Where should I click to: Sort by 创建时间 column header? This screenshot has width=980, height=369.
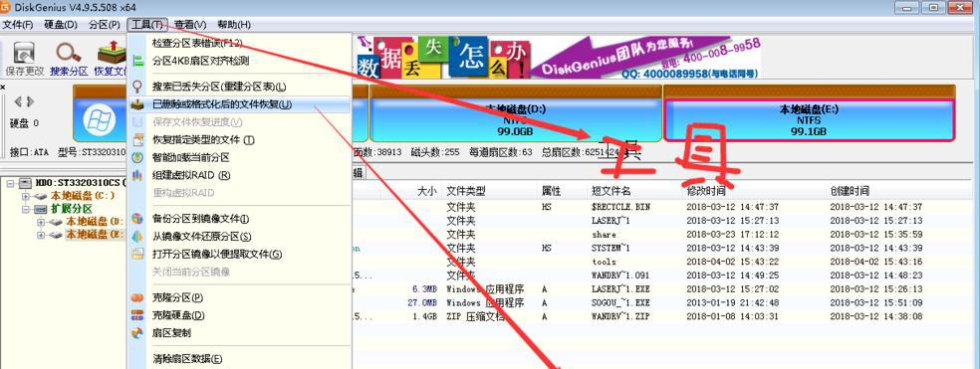pyautogui.click(x=850, y=191)
